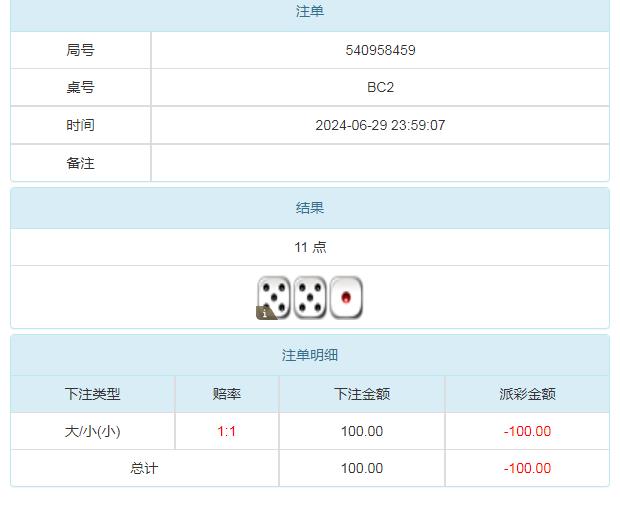The image size is (620, 524).
Task: Click the 11 点 result text
Action: (310, 247)
